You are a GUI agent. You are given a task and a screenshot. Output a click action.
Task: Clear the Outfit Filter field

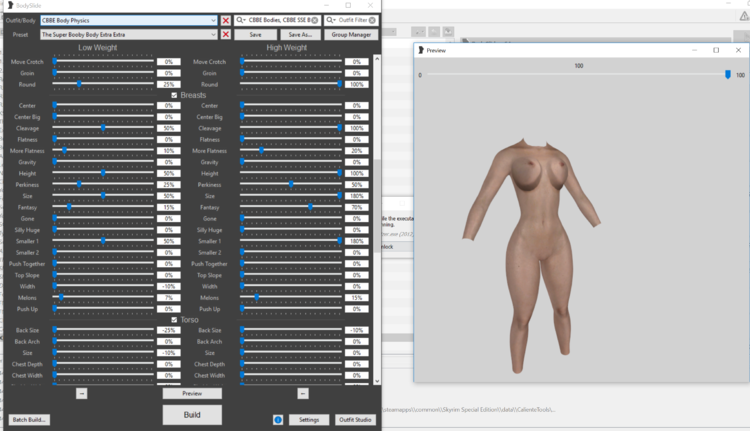[x=372, y=20]
